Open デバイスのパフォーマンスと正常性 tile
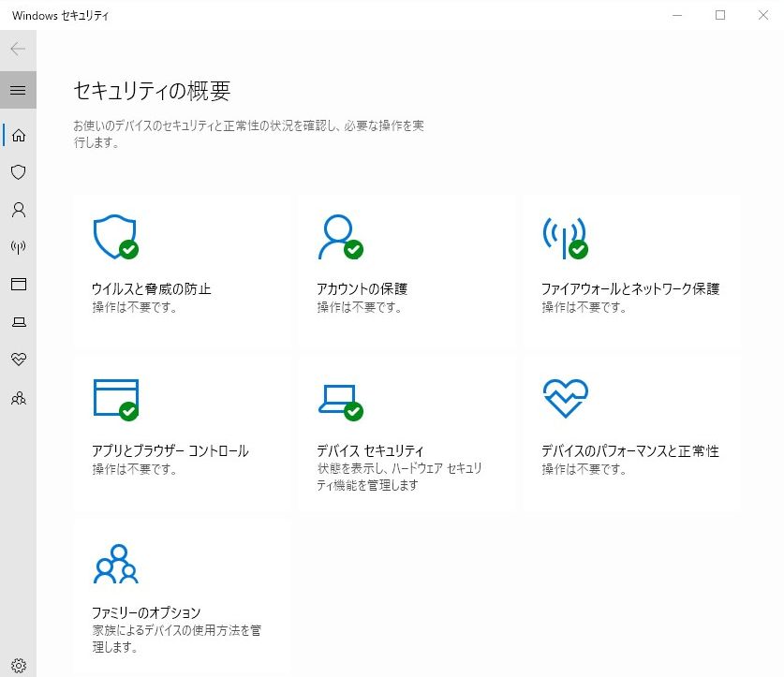 (631, 433)
